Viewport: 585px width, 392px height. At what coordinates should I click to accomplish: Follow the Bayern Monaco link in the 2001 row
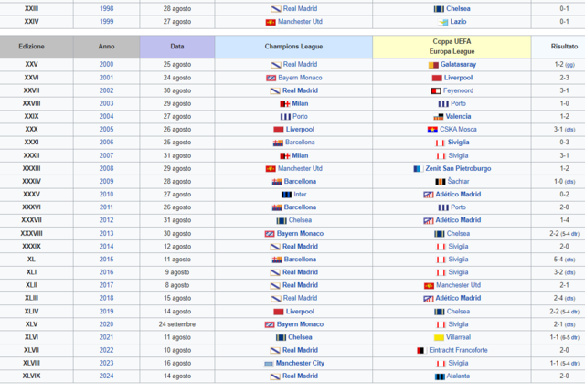[x=300, y=78]
